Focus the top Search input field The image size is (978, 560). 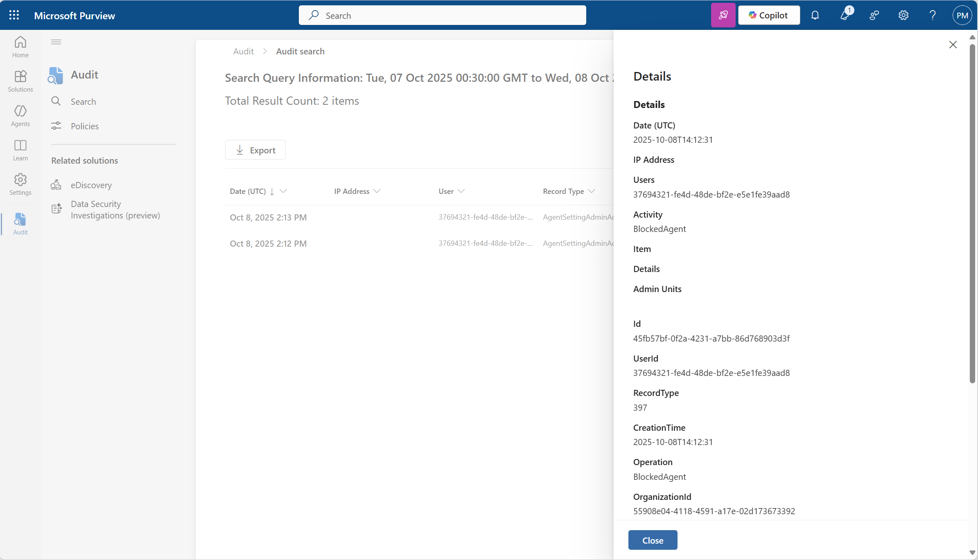coord(442,15)
